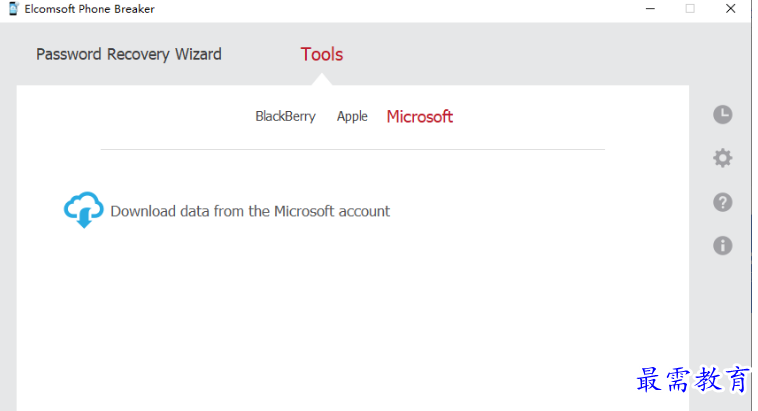Select the Tools tab
Image resolution: width=758 pixels, height=411 pixels.
click(x=321, y=54)
